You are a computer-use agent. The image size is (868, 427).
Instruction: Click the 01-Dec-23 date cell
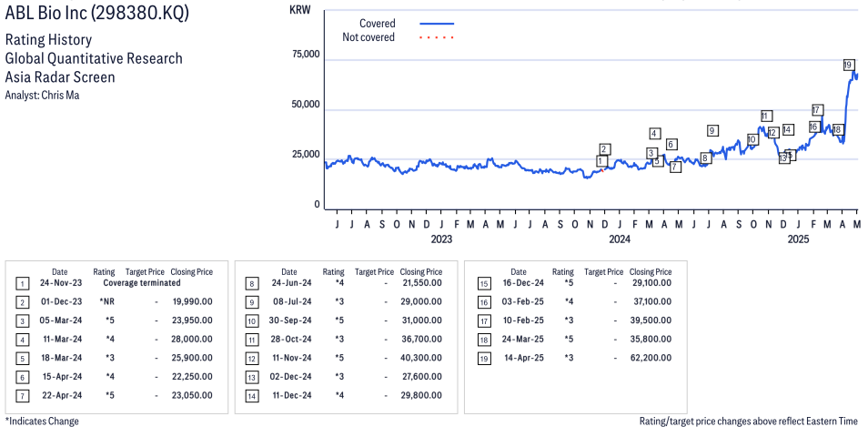click(60, 302)
